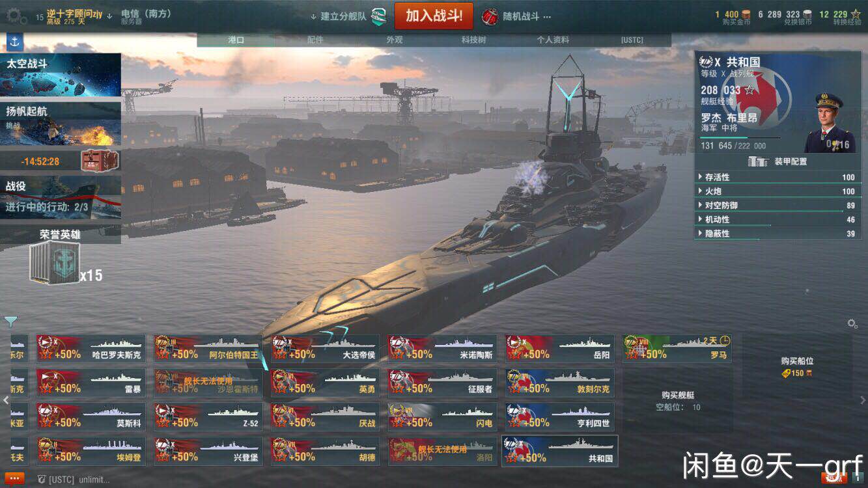Screen dimensions: 868x488
Task: Click the 加入战斗! battle button
Action: pyautogui.click(x=434, y=16)
